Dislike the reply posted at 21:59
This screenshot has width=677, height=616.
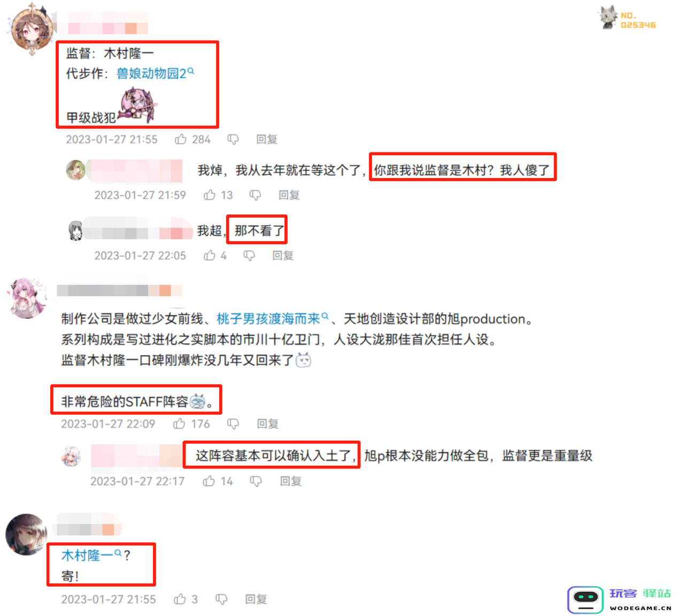tap(255, 195)
